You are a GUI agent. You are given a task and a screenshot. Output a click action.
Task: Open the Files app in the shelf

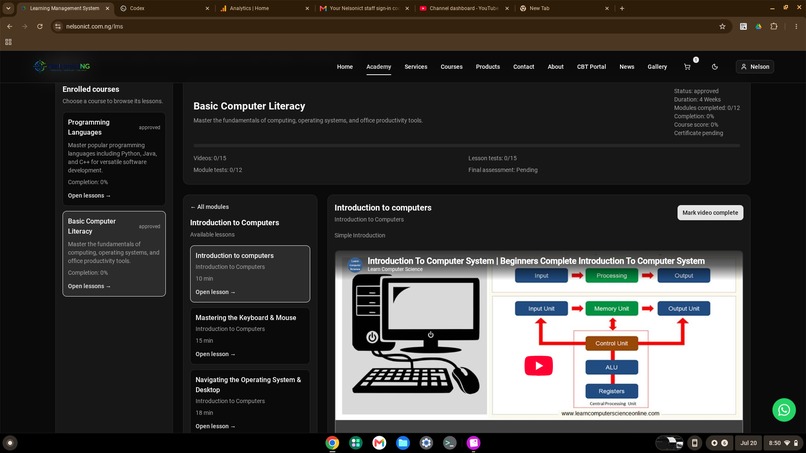point(402,443)
